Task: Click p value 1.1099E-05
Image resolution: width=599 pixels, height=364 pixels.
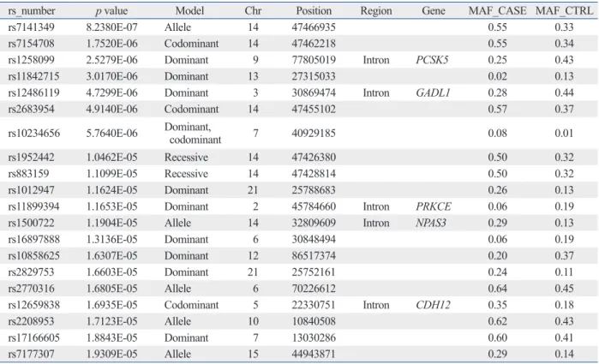Action: 111,174
